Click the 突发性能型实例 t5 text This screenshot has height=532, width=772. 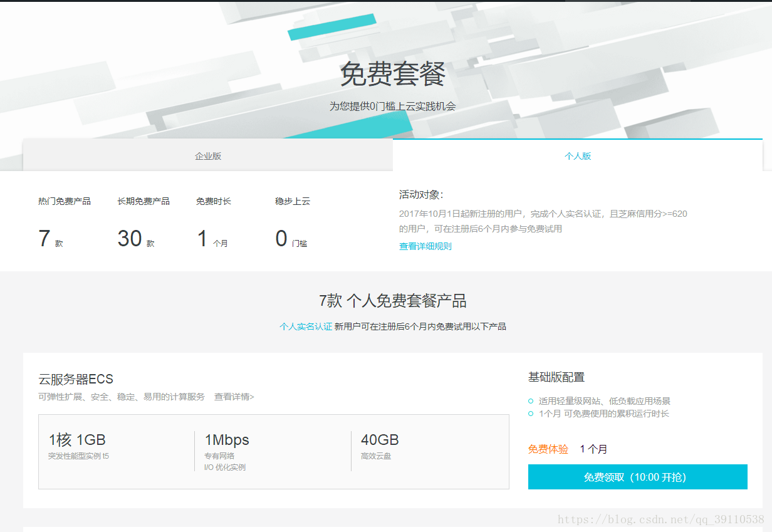78,456
